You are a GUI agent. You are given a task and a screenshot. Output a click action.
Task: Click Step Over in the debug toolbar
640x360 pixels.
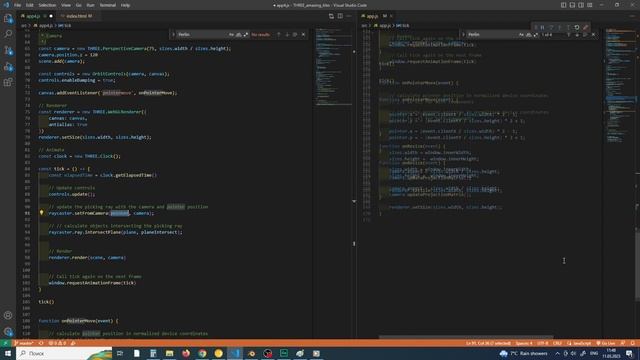551,27
